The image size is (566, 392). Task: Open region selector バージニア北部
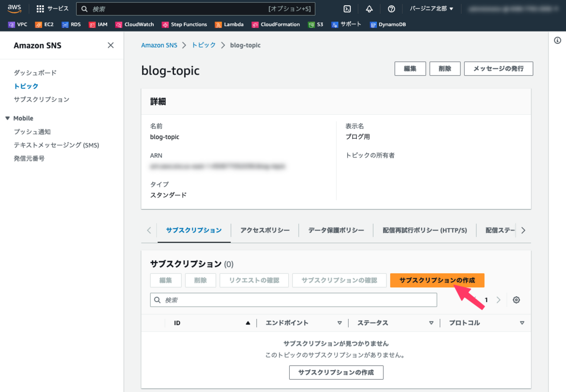pos(432,8)
